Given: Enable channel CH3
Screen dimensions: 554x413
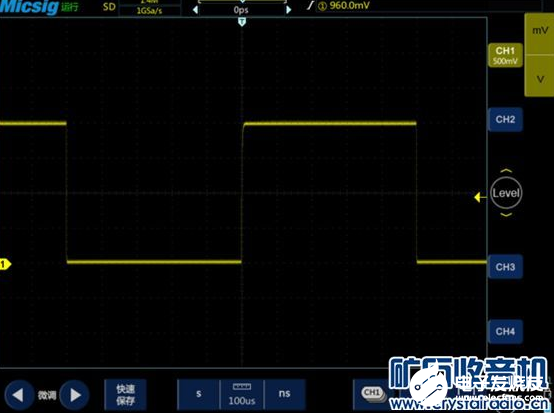Looking at the screenshot, I should click(x=505, y=267).
